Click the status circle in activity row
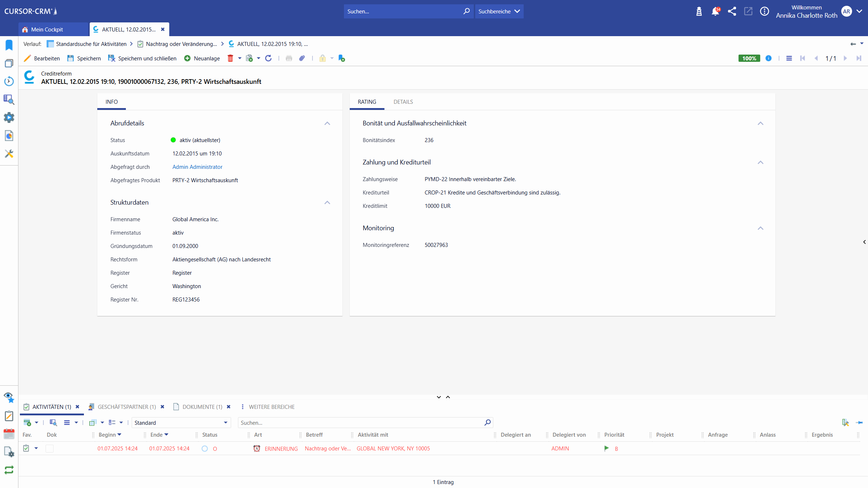Viewport: 868px width, 488px height. pos(205,449)
